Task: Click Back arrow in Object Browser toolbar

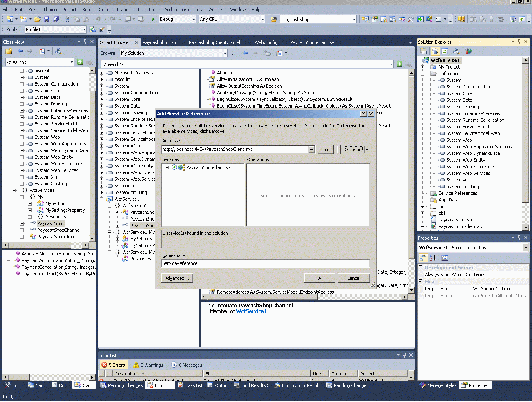Action: pyautogui.click(x=246, y=53)
